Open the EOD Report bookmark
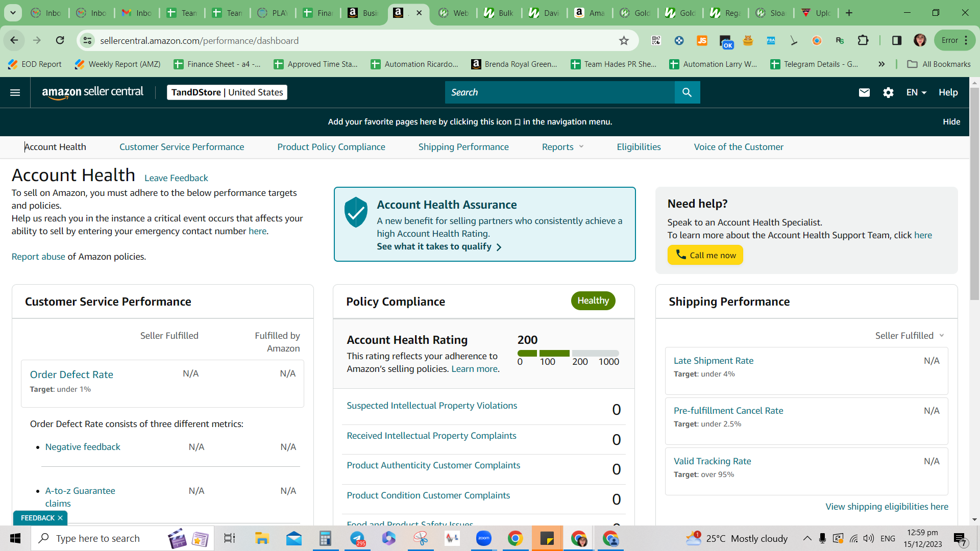The height and width of the screenshot is (551, 980). click(35, 64)
